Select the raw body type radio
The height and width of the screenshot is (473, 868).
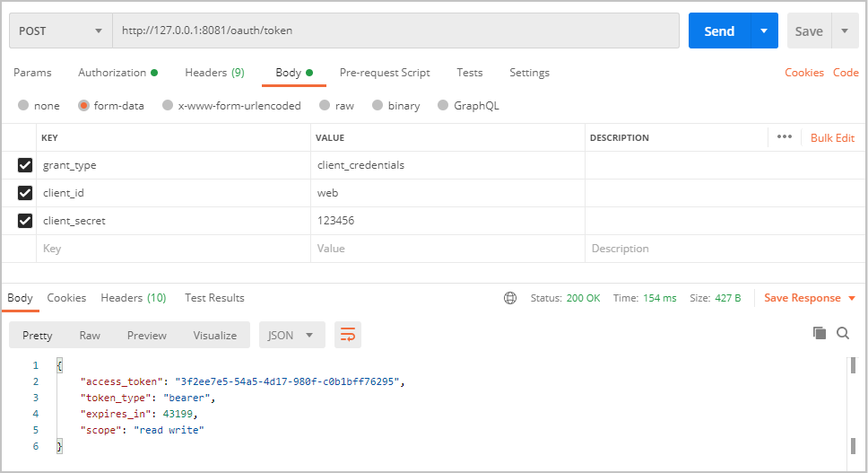(x=325, y=105)
